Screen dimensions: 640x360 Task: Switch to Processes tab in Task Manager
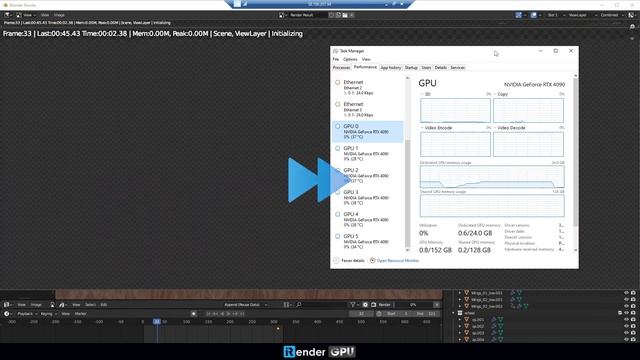341,68
